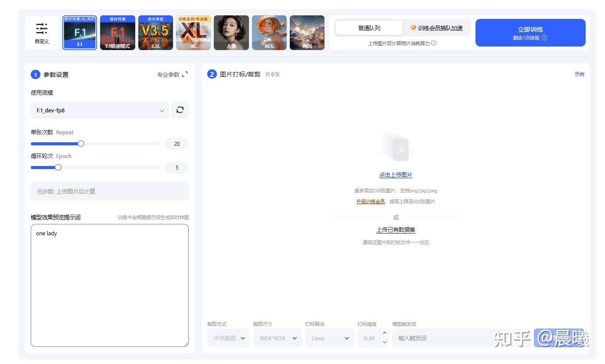Adjust the Repeat slider handle

click(81, 144)
